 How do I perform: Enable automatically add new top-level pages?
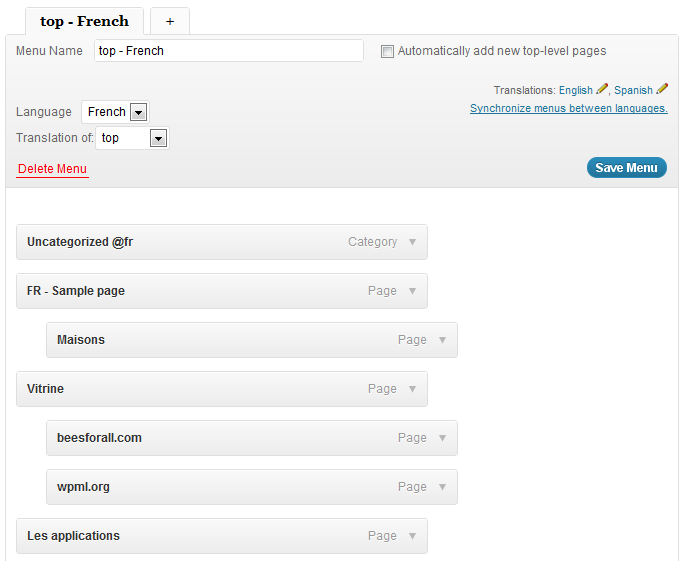point(387,51)
